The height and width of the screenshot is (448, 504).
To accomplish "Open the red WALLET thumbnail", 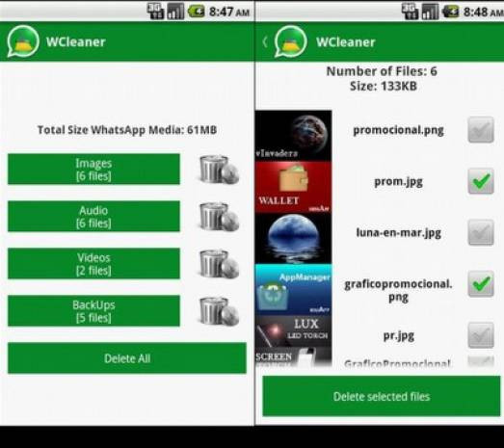I will click(294, 187).
